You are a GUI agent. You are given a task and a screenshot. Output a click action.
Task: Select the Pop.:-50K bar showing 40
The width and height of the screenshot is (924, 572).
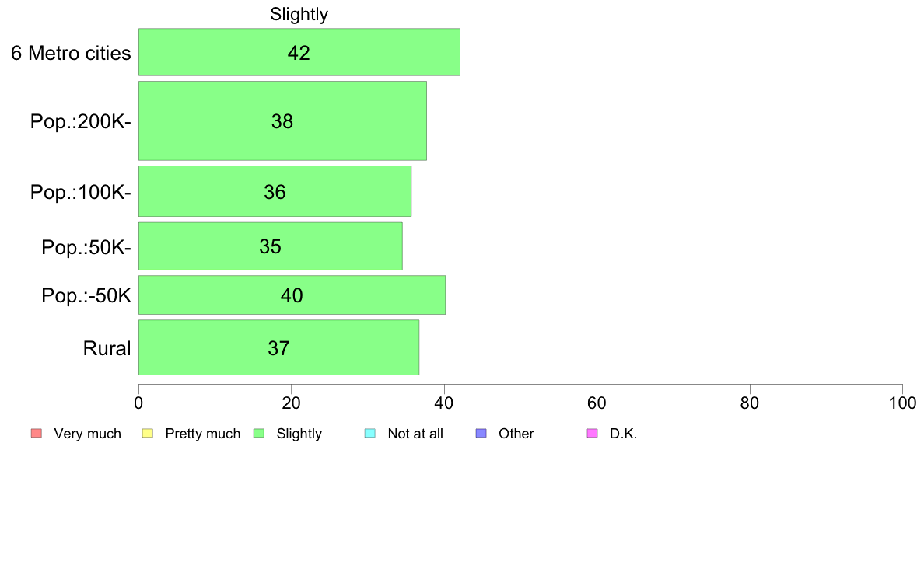(292, 295)
